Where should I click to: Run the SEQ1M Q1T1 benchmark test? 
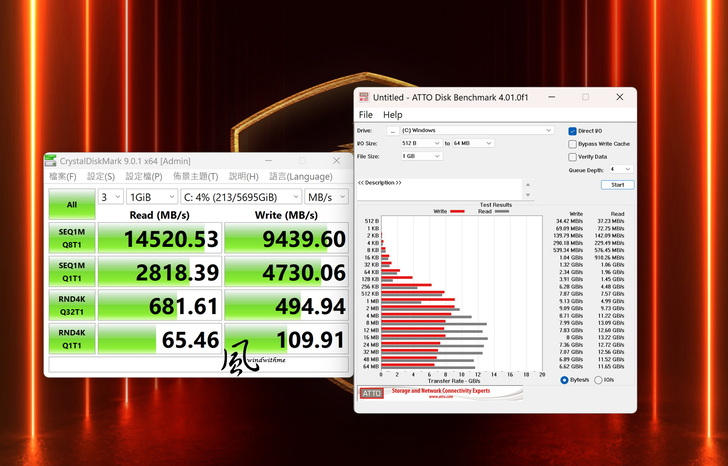coord(71,273)
